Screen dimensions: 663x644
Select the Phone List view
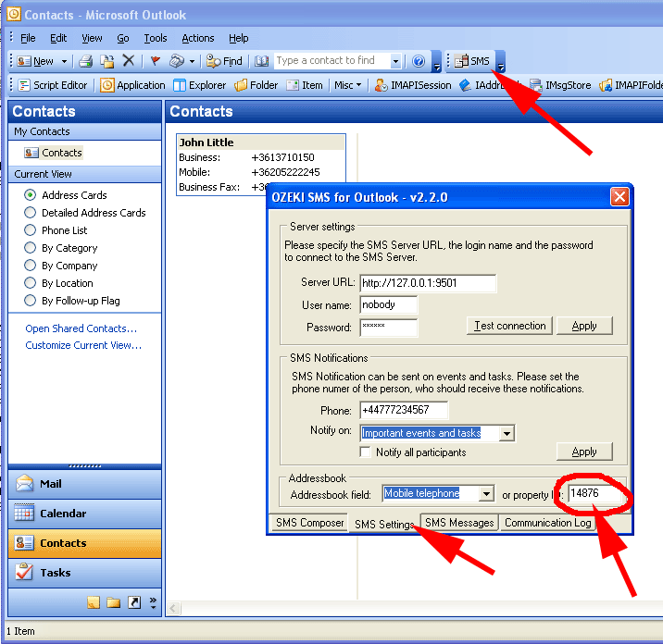pos(56,230)
